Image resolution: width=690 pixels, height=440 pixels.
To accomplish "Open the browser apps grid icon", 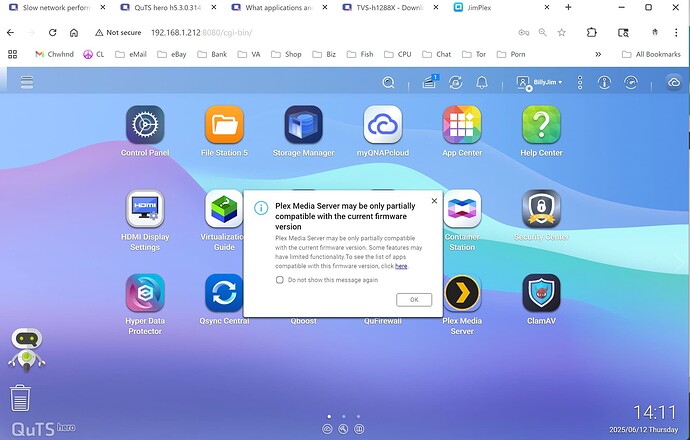I will tap(13, 54).
